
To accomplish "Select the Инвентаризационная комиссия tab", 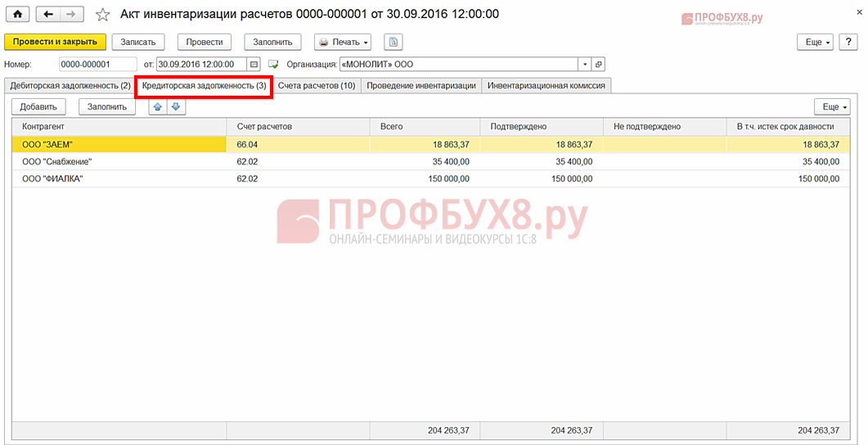I will click(546, 85).
